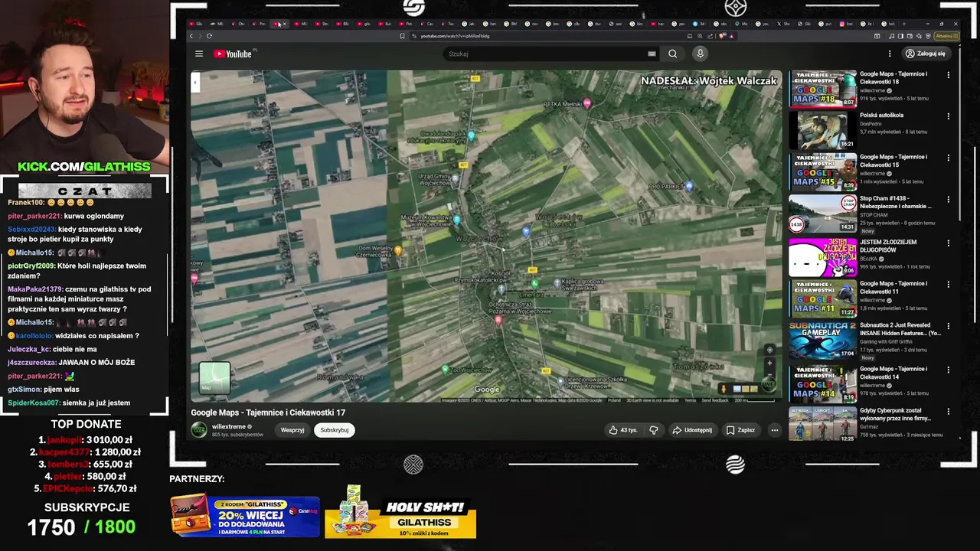Open the YouTube hamburger guide menu
The width and height of the screenshot is (980, 551).
tap(199, 54)
